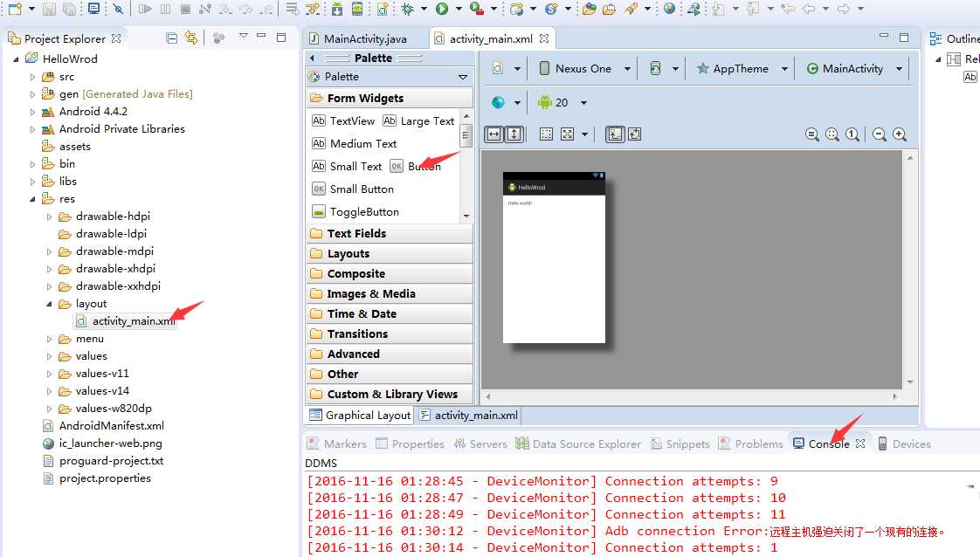980x557 pixels.
Task: Click the screen orientation rotate icon
Action: point(655,68)
